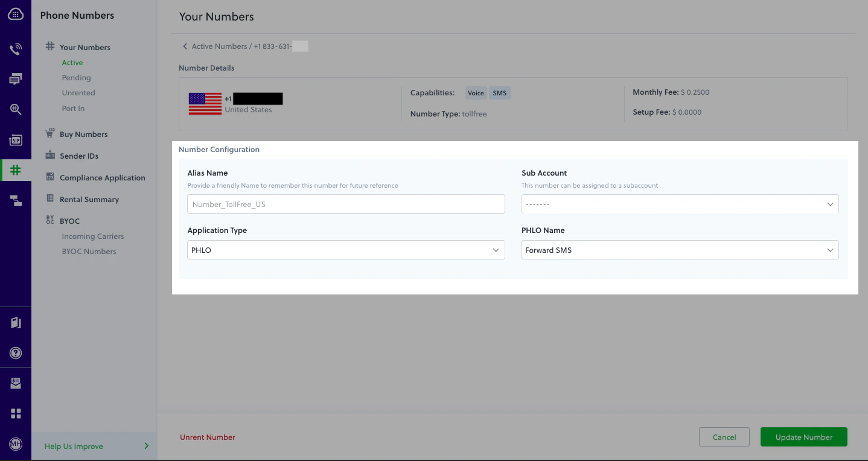This screenshot has height=461, width=868.
Task: Open BYOC Numbers submenu item
Action: pos(89,252)
